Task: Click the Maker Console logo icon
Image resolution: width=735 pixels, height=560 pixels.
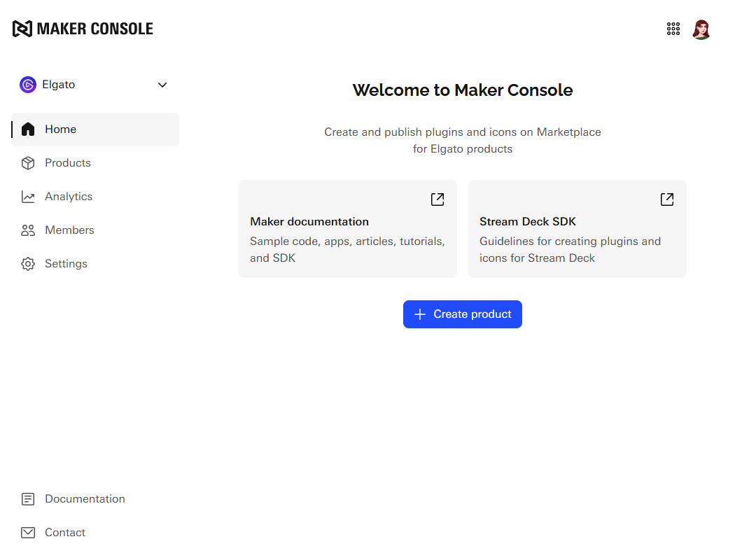Action: point(22,29)
